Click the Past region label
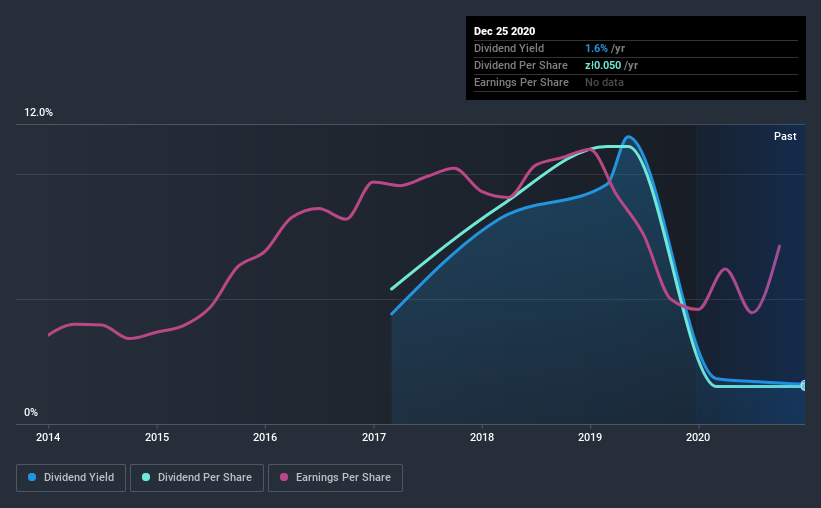This screenshot has width=821, height=508. pyautogui.click(x=785, y=136)
